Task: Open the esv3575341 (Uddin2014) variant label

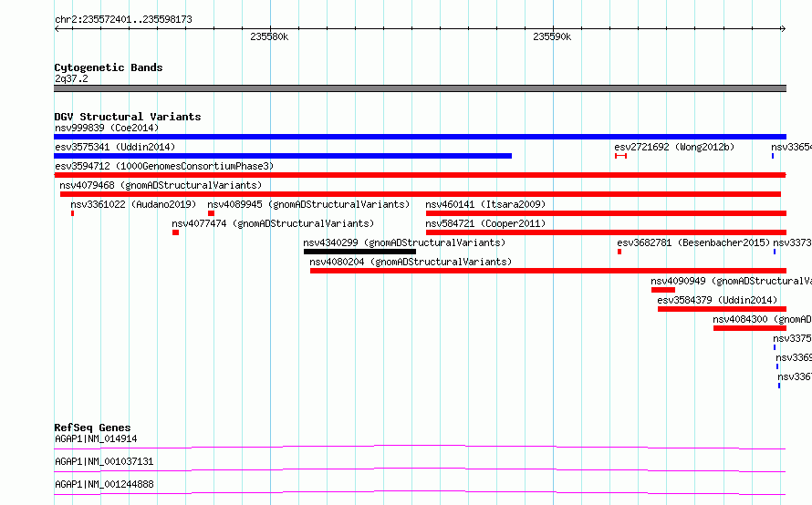Action: click(115, 147)
